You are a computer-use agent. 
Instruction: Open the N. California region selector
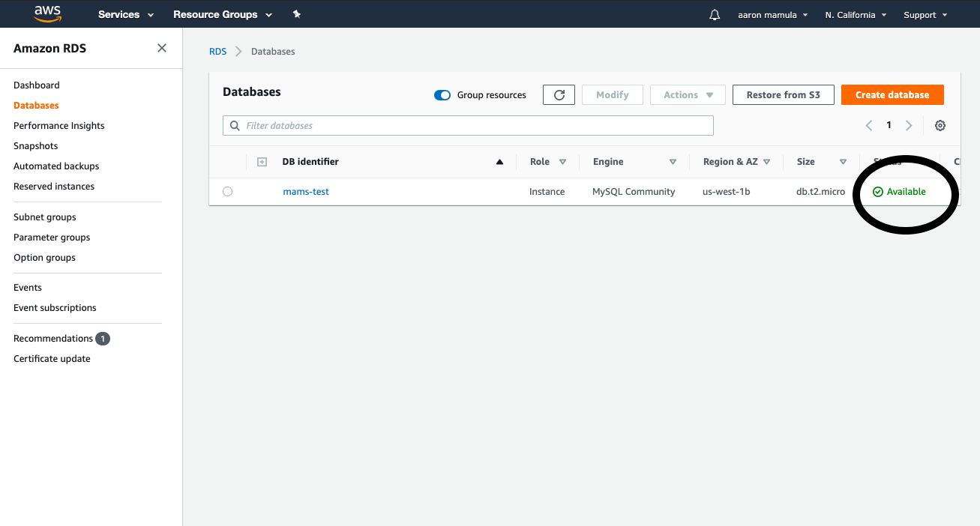[x=856, y=15]
